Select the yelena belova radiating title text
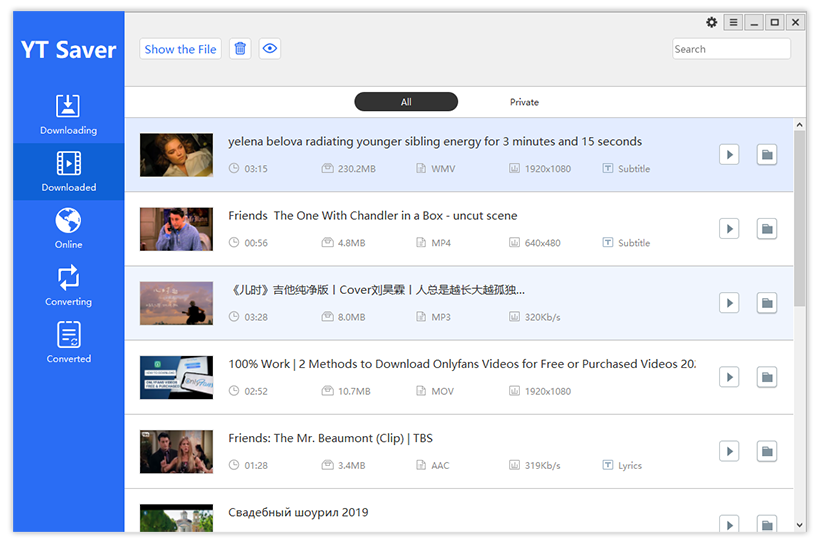The height and width of the screenshot is (543, 820). tap(435, 141)
